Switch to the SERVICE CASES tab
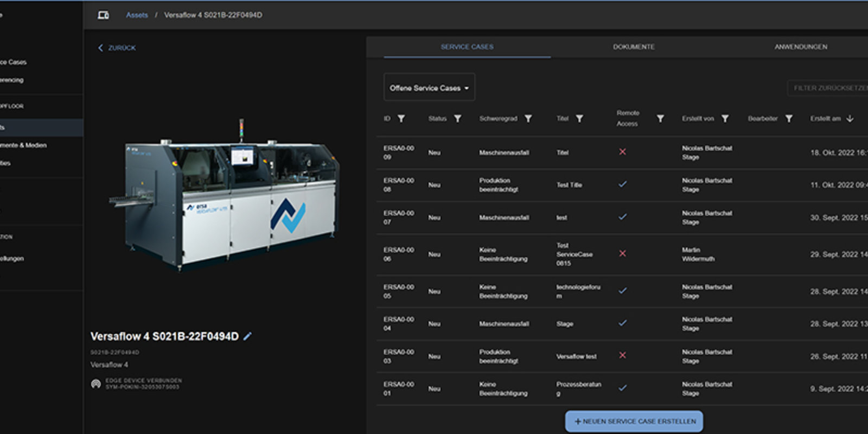The image size is (868, 434). click(467, 47)
